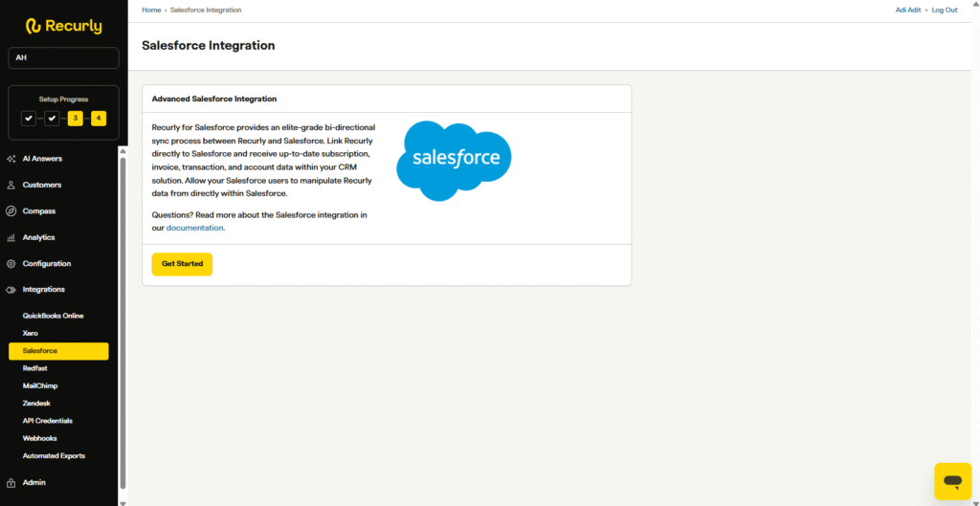Click the Salesforce cloud logo
This screenshot has width=980, height=506.
[454, 161]
